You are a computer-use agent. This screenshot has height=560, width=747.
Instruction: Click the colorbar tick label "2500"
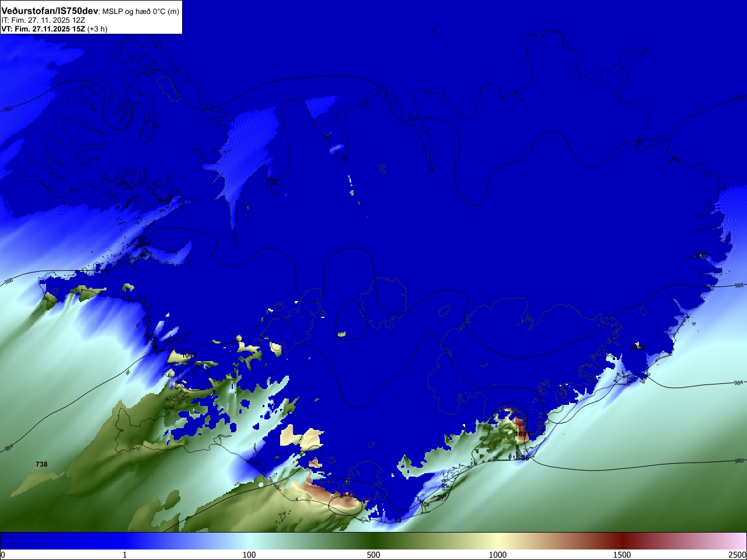(x=737, y=555)
